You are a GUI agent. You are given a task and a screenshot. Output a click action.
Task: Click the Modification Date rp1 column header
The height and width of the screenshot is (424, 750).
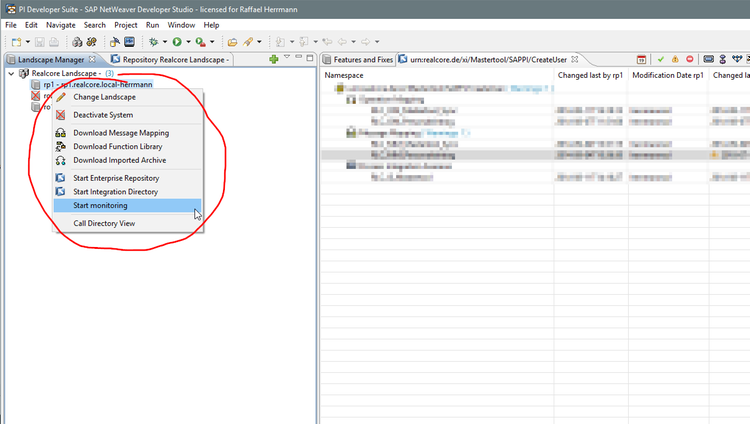(668, 75)
